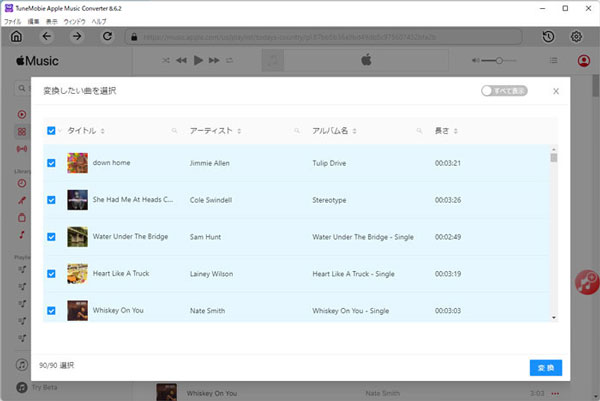This screenshot has width=600, height=401.
Task: Open the Up Next queue list
Action: click(553, 60)
